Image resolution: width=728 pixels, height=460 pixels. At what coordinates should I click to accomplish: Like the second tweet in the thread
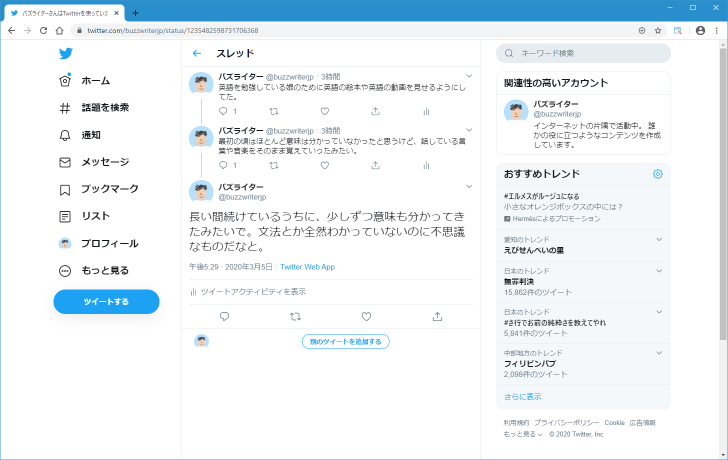tap(325, 165)
